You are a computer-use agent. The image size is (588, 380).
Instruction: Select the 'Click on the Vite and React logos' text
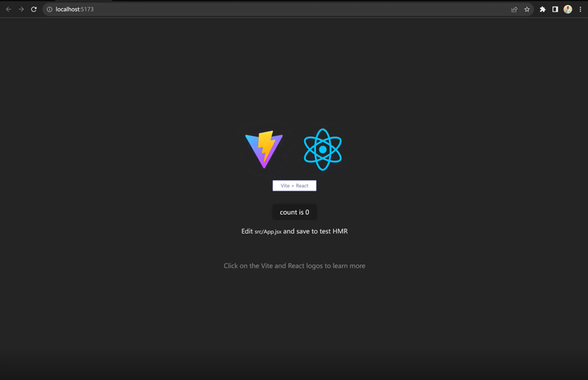294,266
